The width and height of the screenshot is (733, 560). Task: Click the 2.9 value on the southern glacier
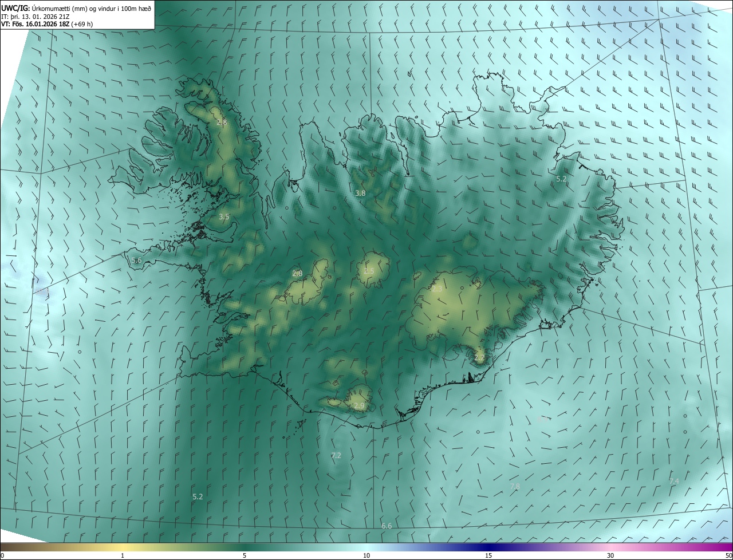pyautogui.click(x=359, y=406)
